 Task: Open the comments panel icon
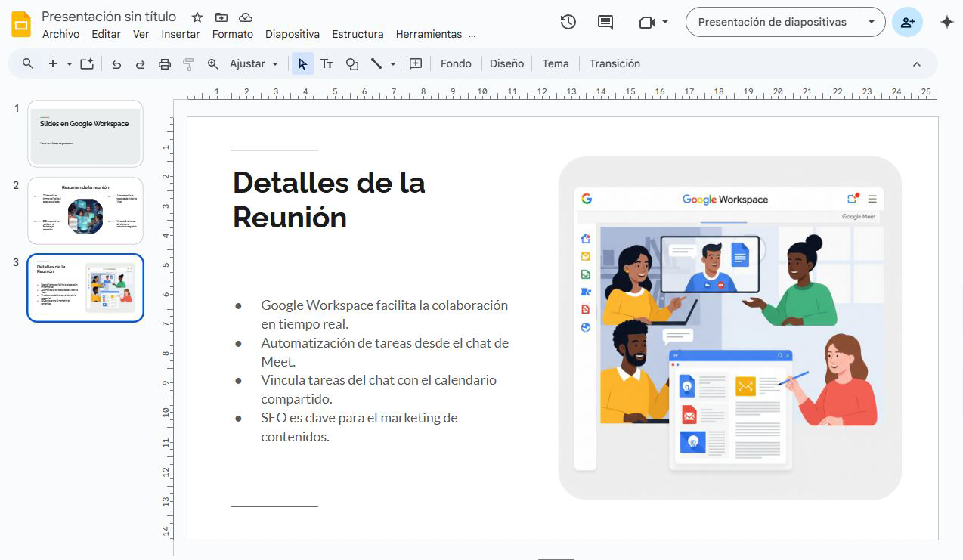click(605, 22)
